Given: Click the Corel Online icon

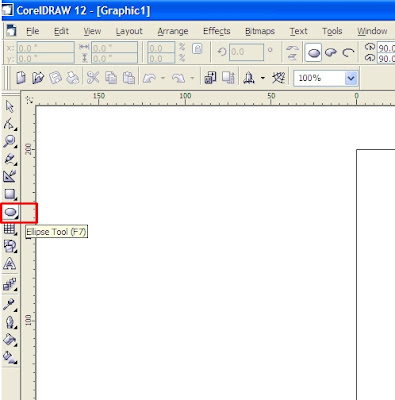Looking at the screenshot, I should coord(278,78).
